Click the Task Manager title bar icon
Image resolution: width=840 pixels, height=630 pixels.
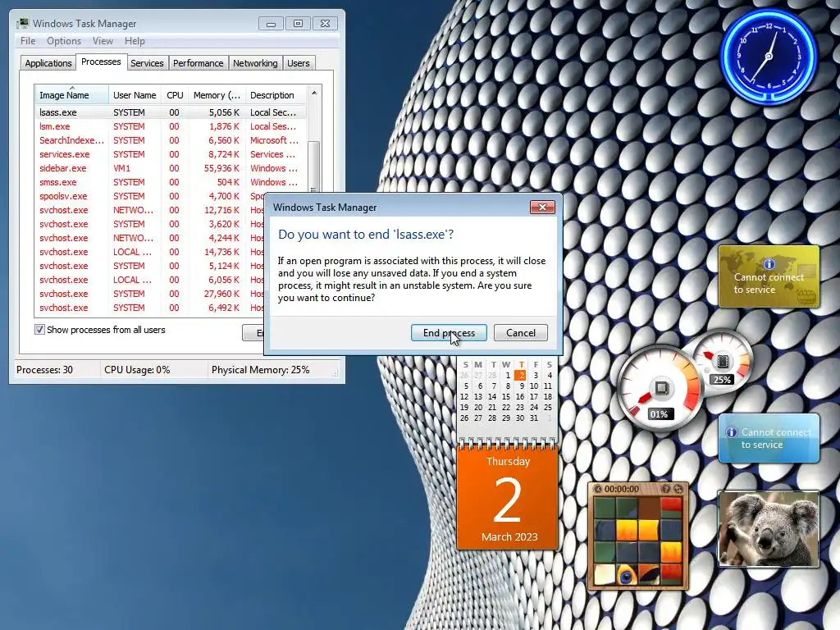23,24
